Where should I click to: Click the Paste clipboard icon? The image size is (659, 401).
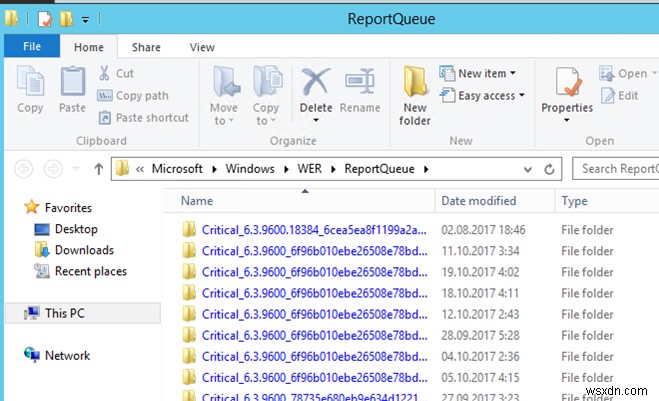tap(72, 81)
